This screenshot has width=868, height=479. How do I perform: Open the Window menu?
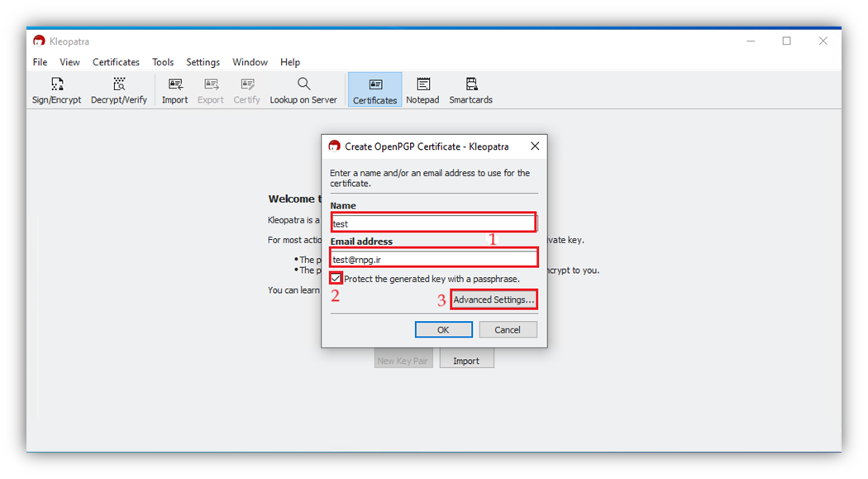tap(250, 62)
